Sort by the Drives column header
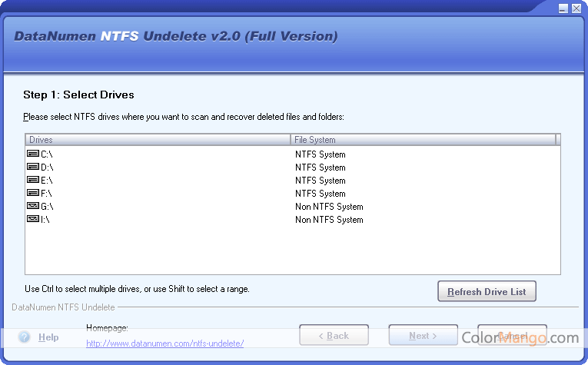Screen dimensions: 588x365 (158, 140)
